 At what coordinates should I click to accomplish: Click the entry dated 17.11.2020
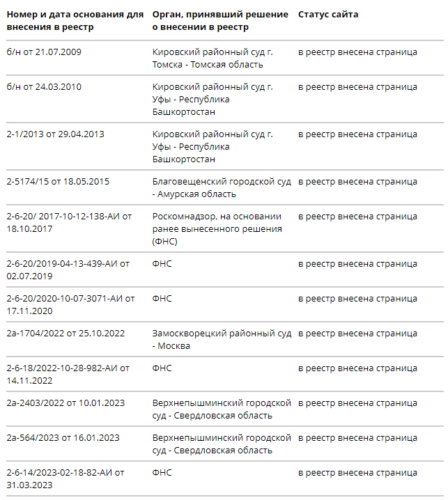[x=70, y=305]
